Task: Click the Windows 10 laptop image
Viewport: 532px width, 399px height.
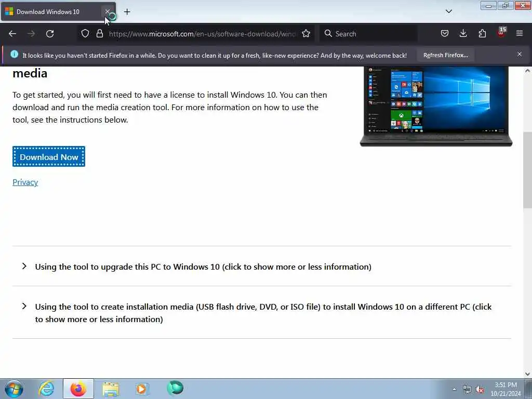Action: [x=436, y=106]
